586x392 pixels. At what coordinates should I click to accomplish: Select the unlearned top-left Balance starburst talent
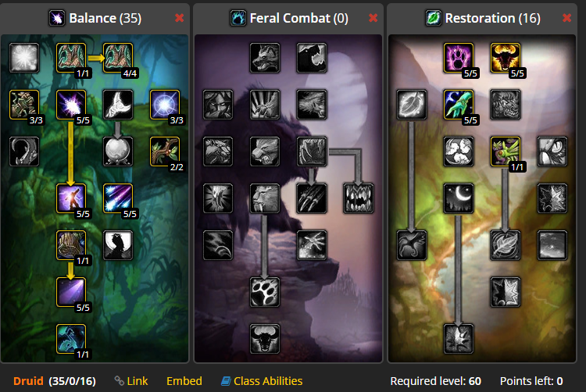pos(24,58)
